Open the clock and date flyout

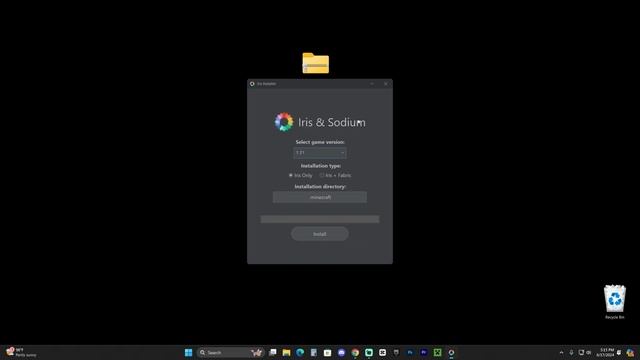[x=605, y=353]
